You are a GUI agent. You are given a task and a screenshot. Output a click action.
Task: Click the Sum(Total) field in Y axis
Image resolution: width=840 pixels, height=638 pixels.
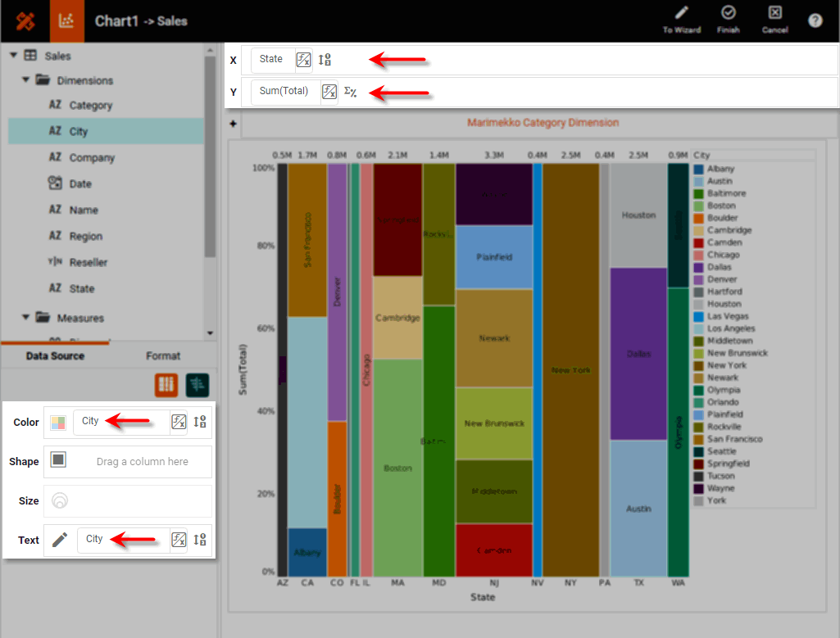284,92
